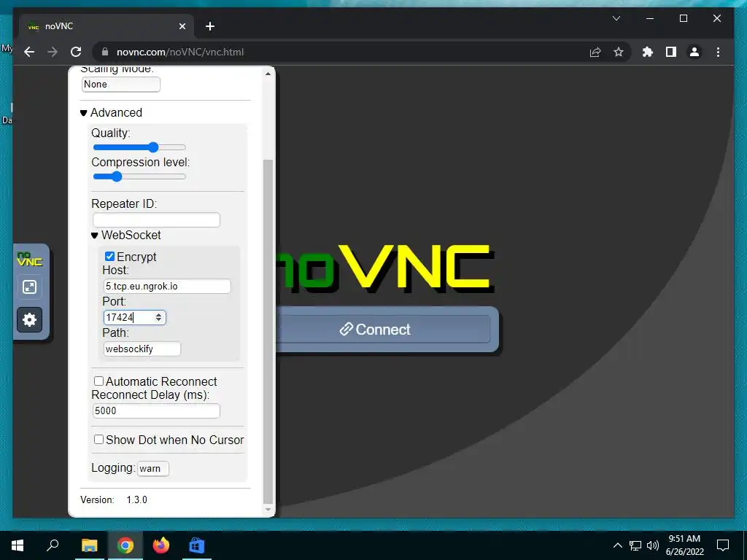
Task: Open Chrome side panel icon
Action: pos(671,52)
